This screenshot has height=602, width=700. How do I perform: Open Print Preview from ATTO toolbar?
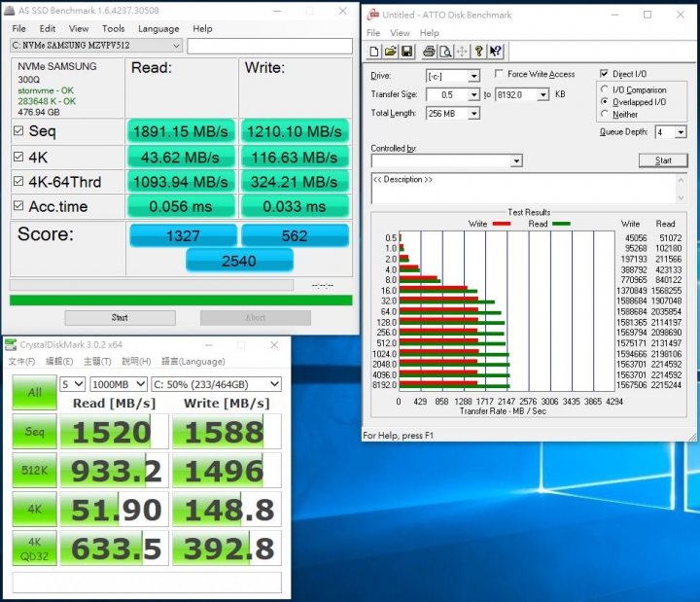point(444,52)
